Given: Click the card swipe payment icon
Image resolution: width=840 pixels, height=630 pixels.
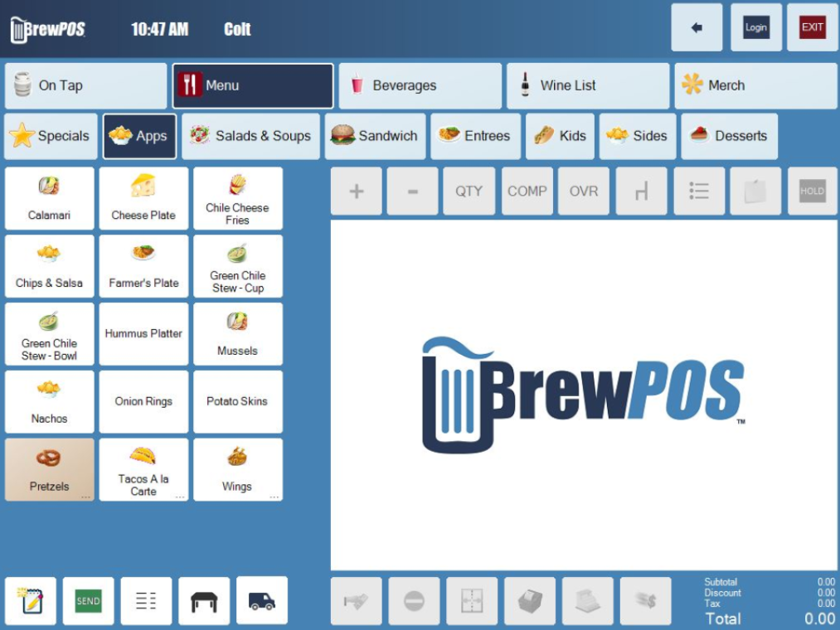Looking at the screenshot, I should coord(356,600).
